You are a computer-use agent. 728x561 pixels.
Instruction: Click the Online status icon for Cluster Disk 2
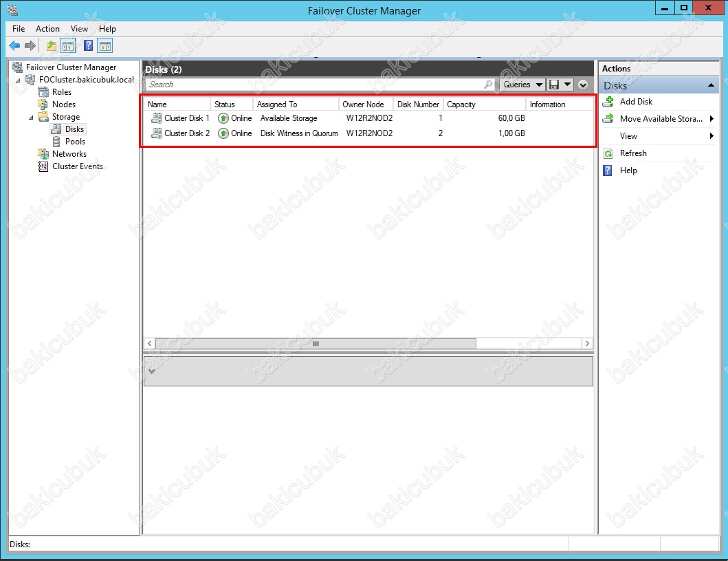click(x=223, y=134)
